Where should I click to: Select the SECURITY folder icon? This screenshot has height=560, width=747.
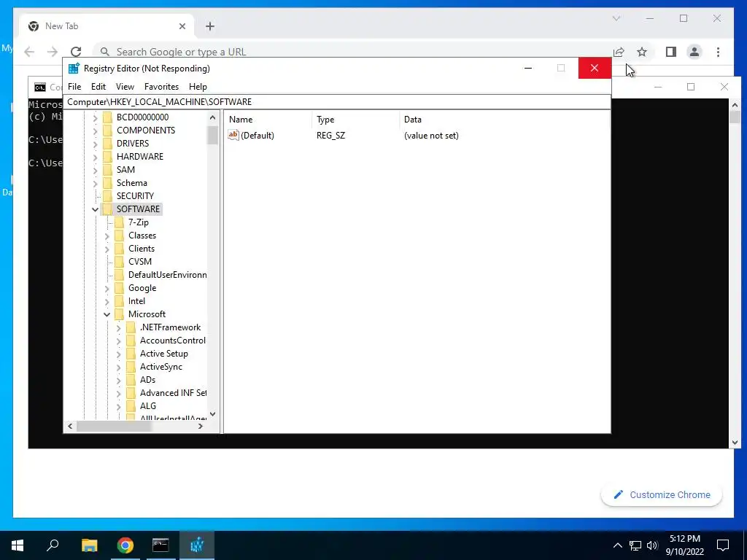pyautogui.click(x=108, y=195)
